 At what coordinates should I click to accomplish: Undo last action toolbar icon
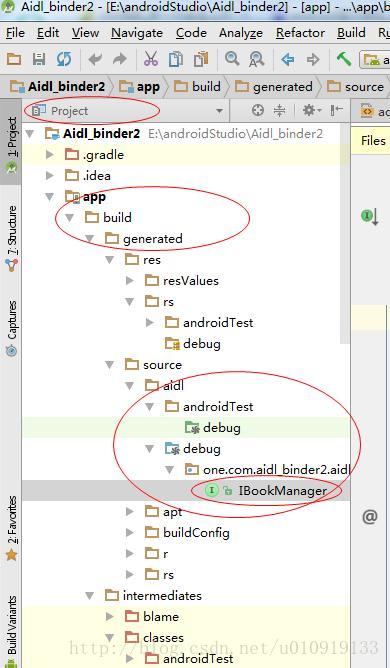tap(95, 59)
